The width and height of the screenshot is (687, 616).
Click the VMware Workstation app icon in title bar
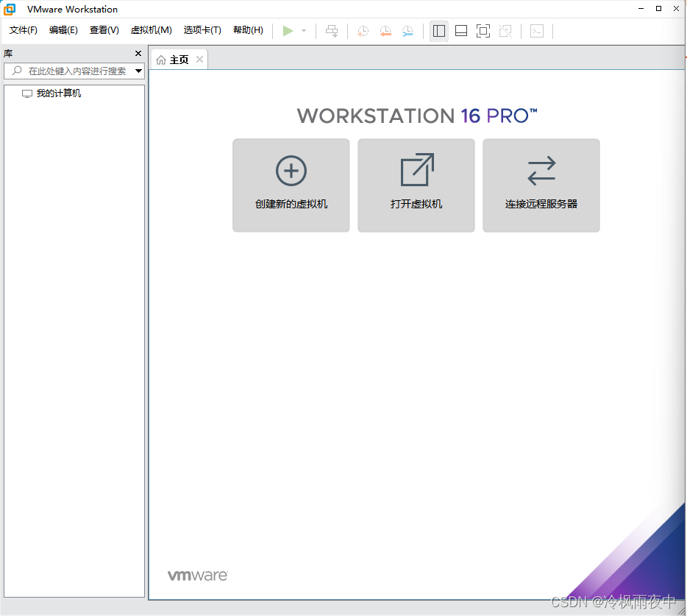click(x=10, y=9)
